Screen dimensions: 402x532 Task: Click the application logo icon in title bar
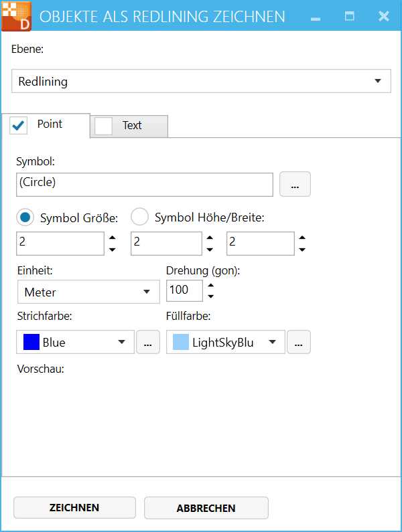pyautogui.click(x=16, y=16)
